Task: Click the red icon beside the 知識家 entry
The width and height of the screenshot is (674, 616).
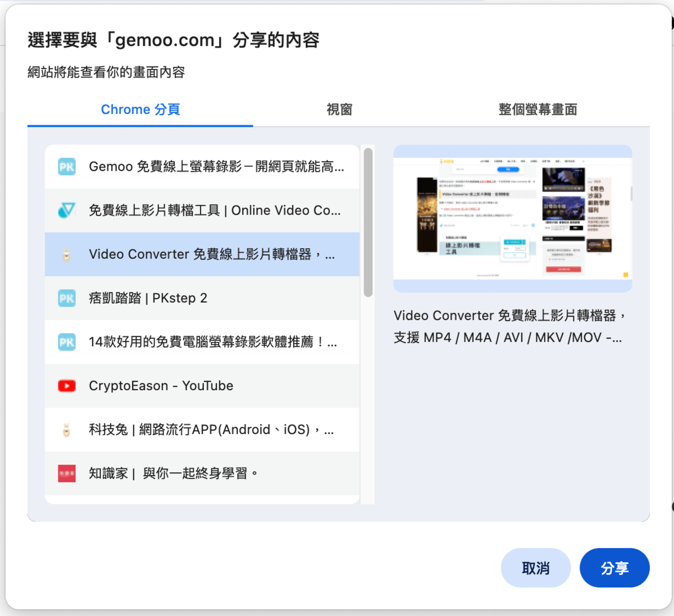Action: click(x=67, y=474)
